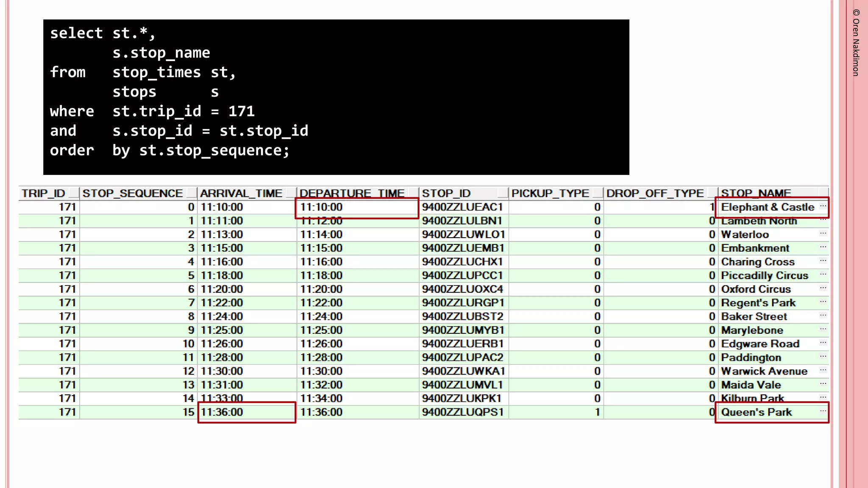Click the Regent's Park stop name cell
The width and height of the screenshot is (868, 488).
(758, 303)
